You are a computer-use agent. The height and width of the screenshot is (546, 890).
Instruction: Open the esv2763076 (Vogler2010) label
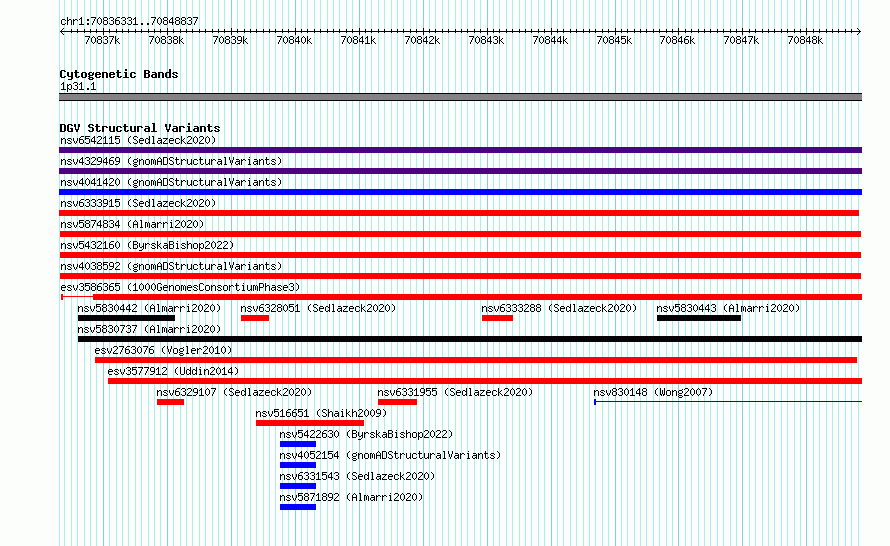(x=163, y=350)
